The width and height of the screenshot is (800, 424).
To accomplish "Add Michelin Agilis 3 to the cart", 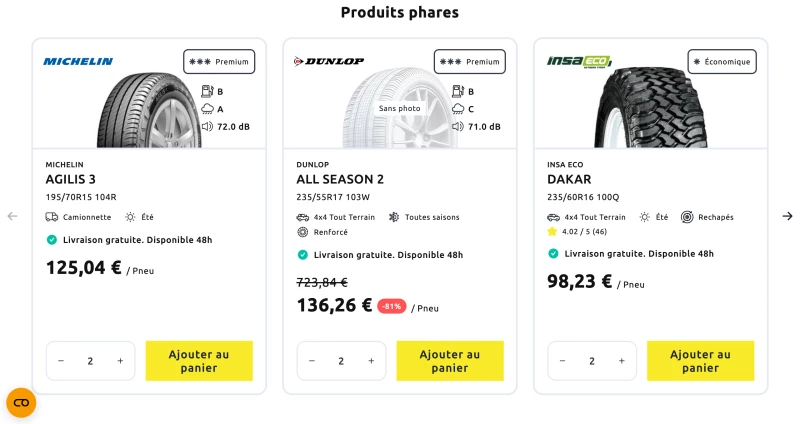I will [x=199, y=361].
